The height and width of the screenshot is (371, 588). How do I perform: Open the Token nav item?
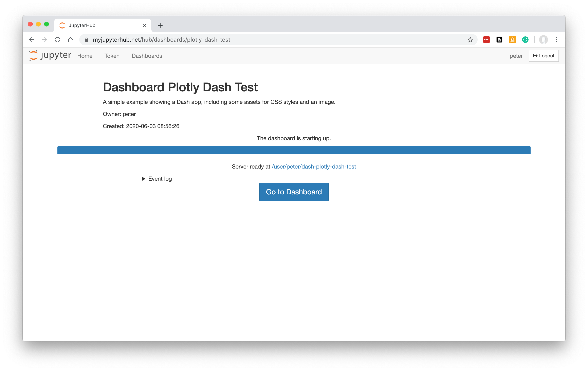point(112,56)
